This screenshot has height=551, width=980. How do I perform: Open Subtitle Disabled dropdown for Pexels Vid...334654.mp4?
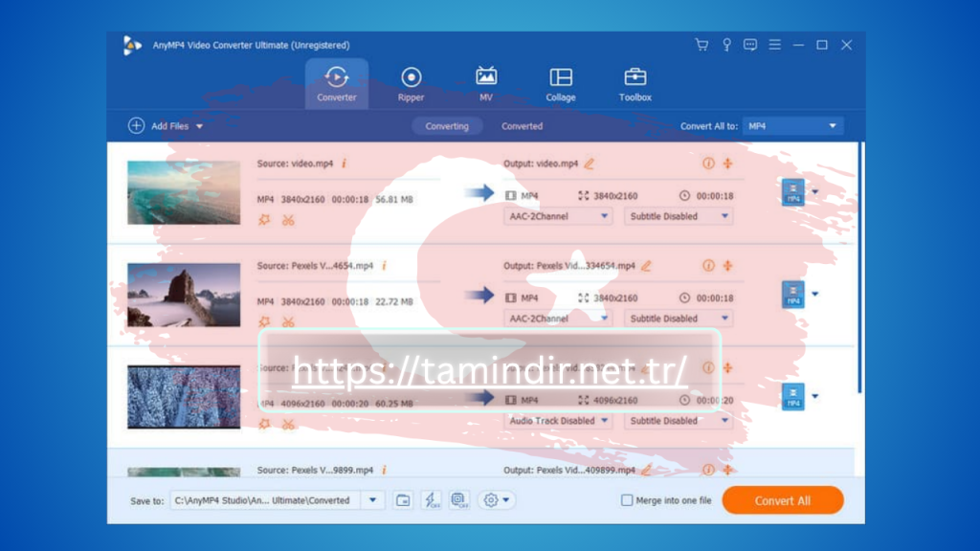click(x=679, y=319)
